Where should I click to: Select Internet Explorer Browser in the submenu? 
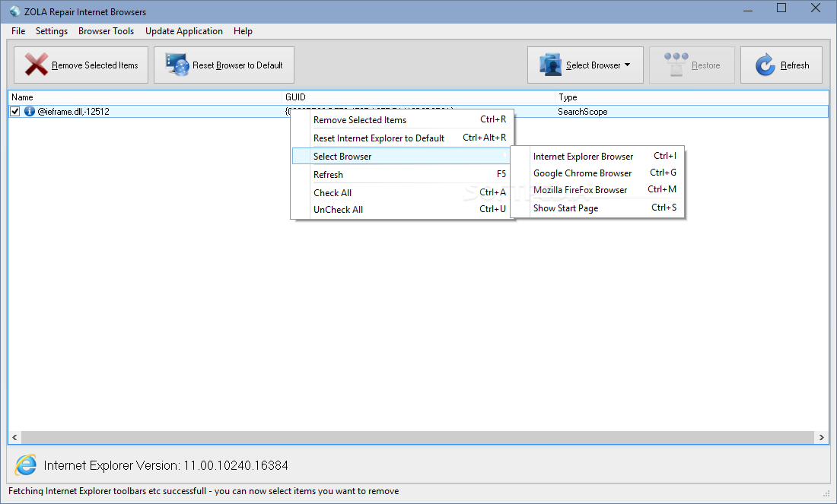tap(597, 157)
